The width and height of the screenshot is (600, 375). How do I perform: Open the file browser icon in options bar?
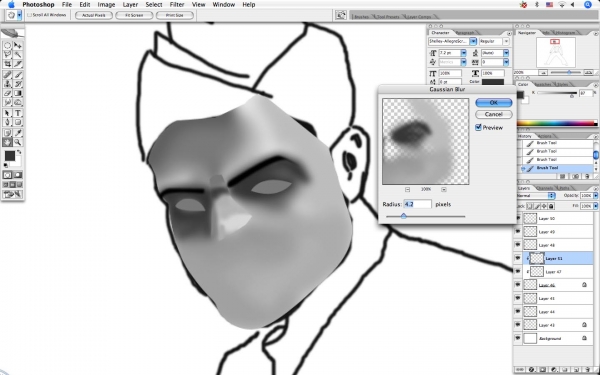coord(341,15)
